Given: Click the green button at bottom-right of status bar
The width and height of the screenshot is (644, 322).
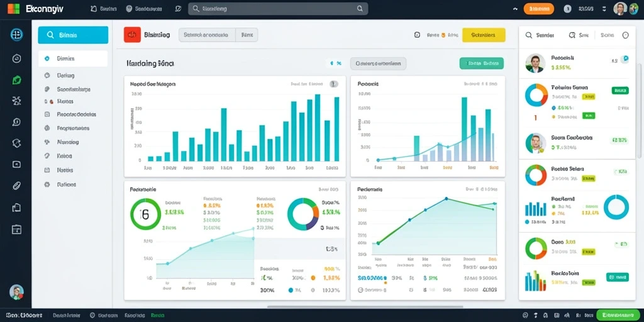Looking at the screenshot, I should 618,316.
